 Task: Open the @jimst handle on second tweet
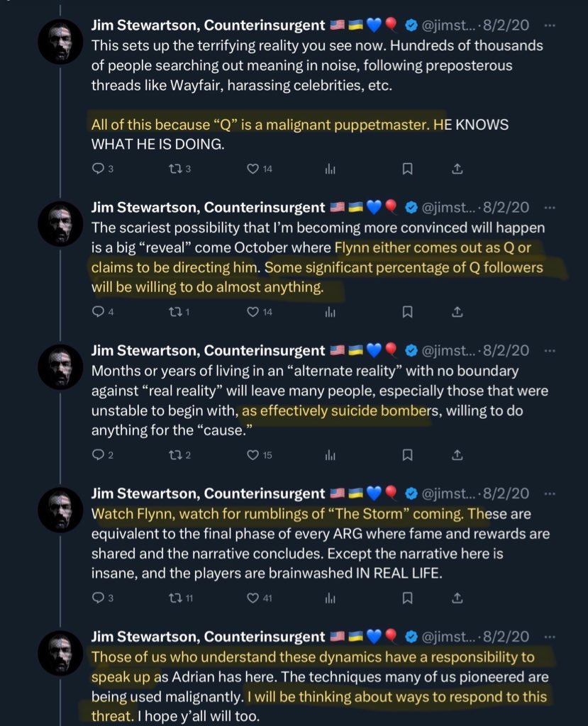(448, 208)
